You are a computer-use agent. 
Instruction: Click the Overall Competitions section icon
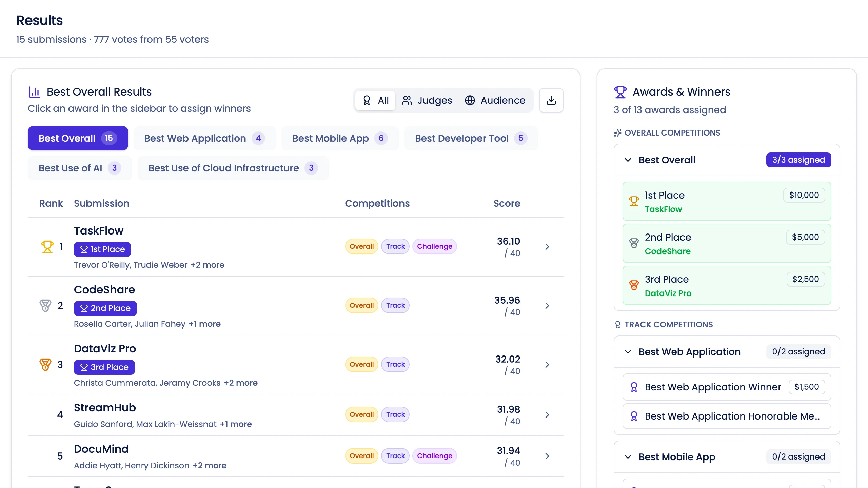(x=618, y=133)
